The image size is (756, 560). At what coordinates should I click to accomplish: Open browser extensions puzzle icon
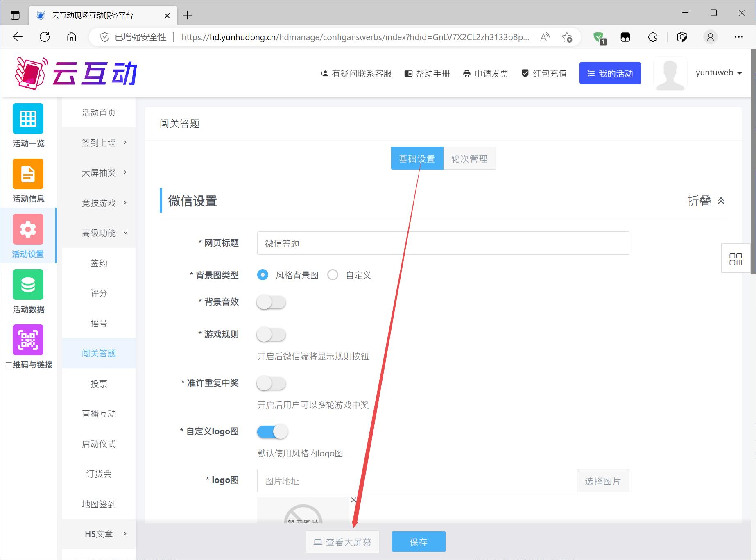pos(652,37)
